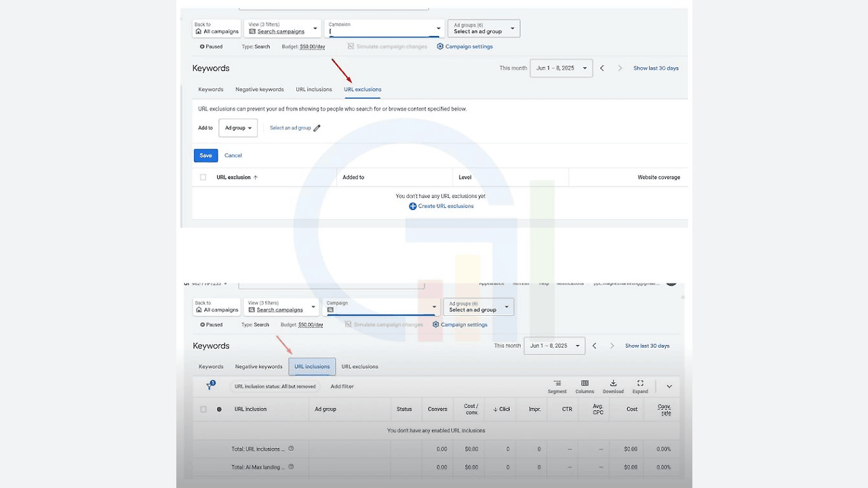
Task: Open Campaign settings gear in lower screenshot
Action: pyautogui.click(x=460, y=325)
